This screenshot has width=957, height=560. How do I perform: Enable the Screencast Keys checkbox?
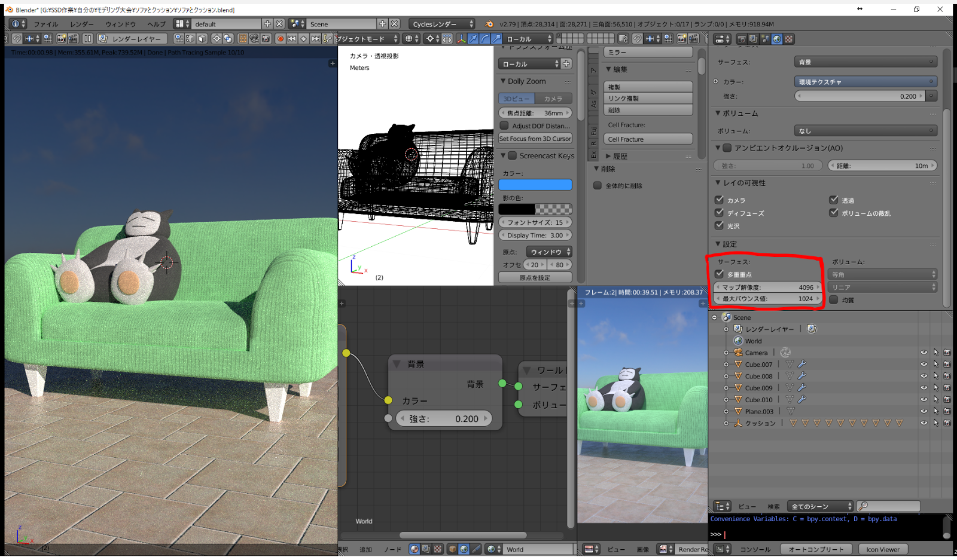[513, 155]
